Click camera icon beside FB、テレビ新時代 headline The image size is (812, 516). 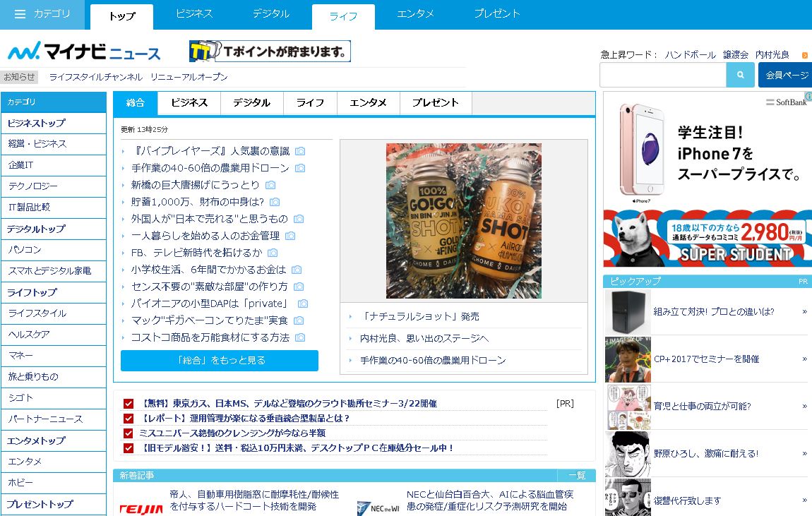(x=273, y=253)
